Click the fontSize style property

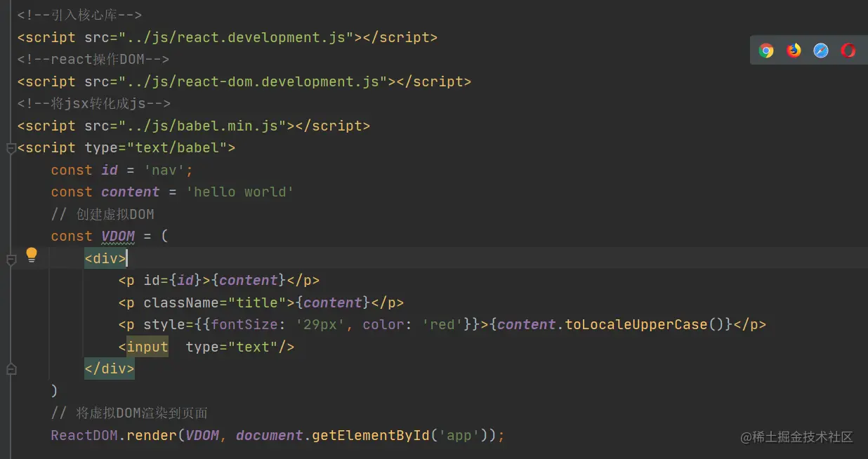click(244, 324)
